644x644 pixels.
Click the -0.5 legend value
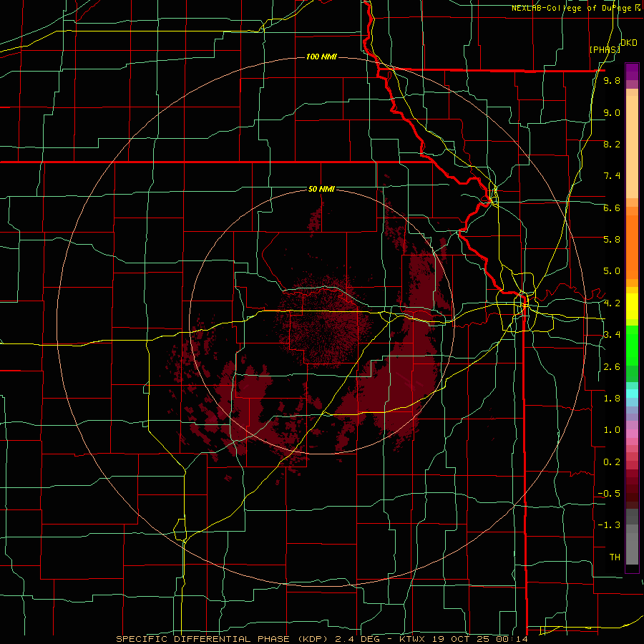pyautogui.click(x=609, y=493)
